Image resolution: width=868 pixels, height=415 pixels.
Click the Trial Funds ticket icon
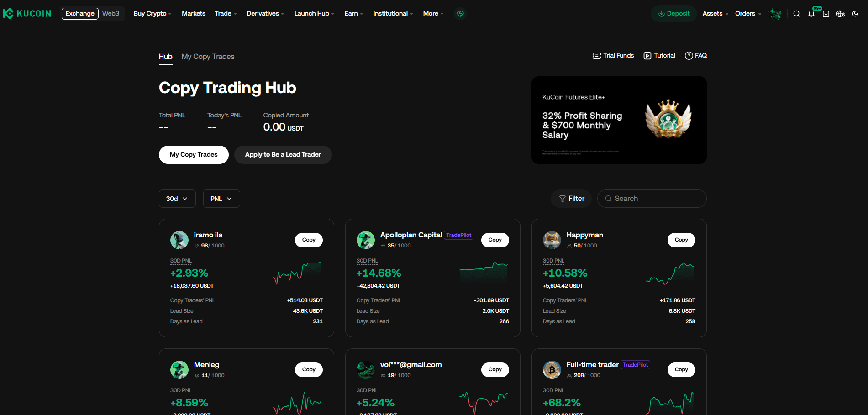(597, 56)
